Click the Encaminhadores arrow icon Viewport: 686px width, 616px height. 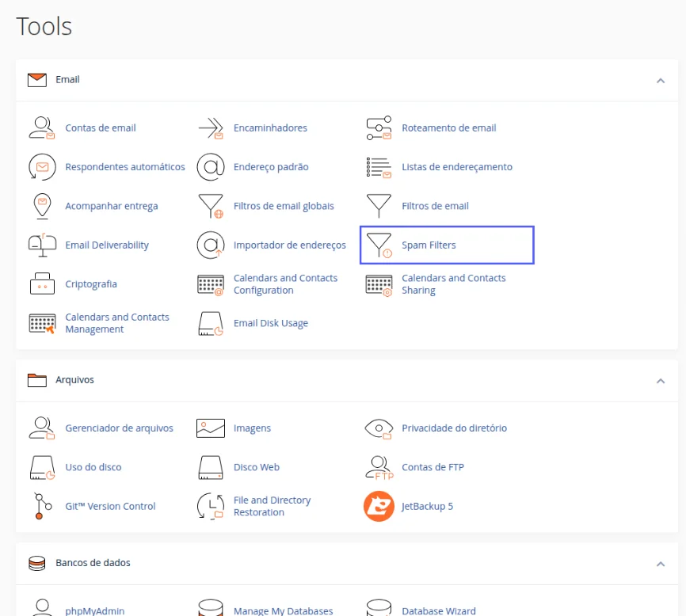(x=211, y=128)
